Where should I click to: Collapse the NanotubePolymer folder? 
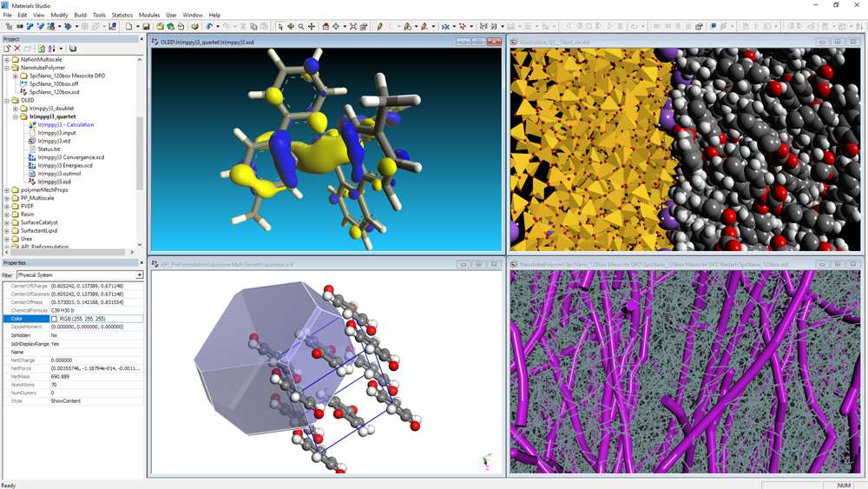pyautogui.click(x=7, y=68)
